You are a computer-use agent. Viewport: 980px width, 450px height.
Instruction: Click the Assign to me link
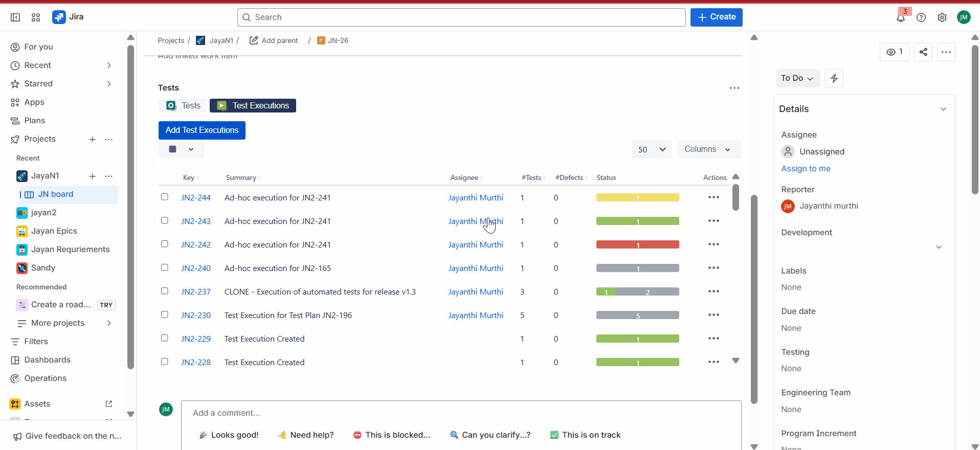click(x=806, y=169)
